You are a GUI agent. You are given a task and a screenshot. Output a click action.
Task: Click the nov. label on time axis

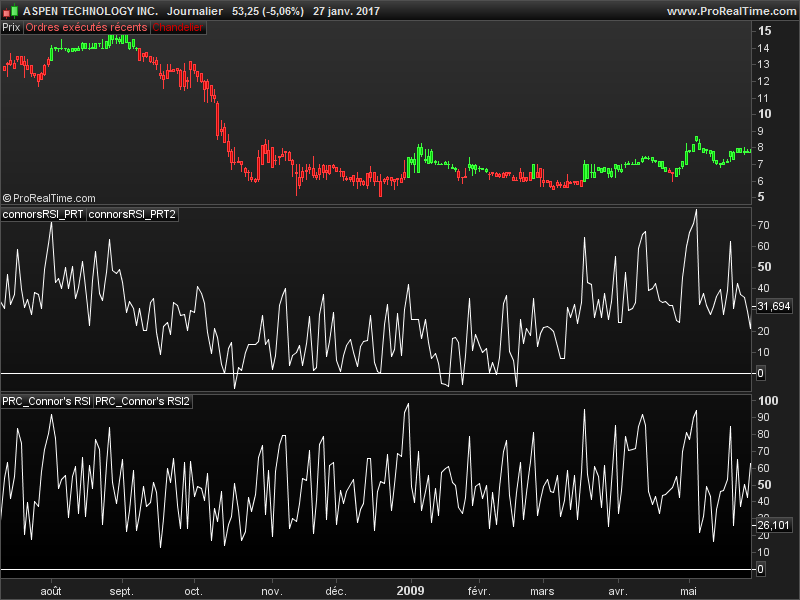pyautogui.click(x=271, y=591)
